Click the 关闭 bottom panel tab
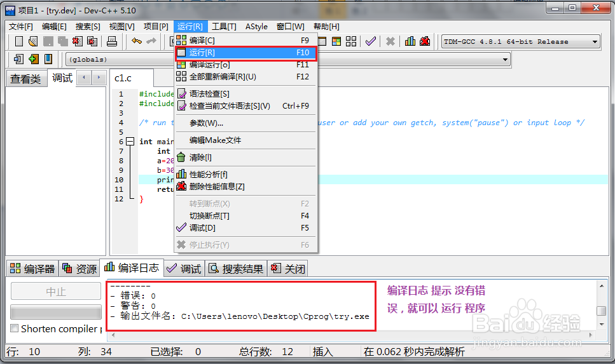The image size is (615, 364). pyautogui.click(x=288, y=269)
